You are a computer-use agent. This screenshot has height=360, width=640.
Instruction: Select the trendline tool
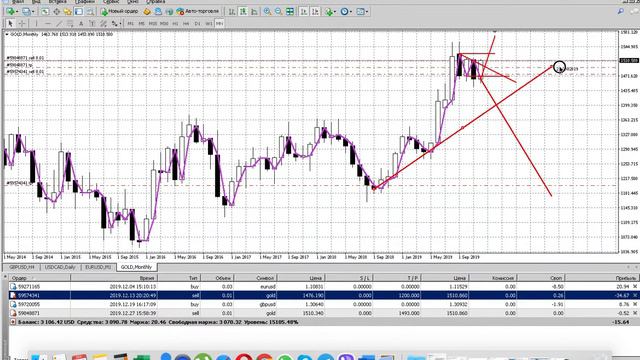coord(59,24)
